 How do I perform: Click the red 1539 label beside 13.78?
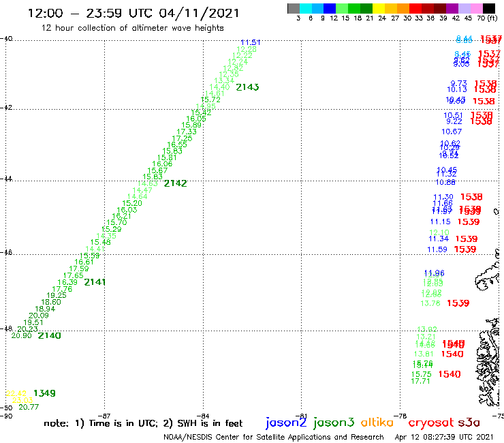point(458,303)
